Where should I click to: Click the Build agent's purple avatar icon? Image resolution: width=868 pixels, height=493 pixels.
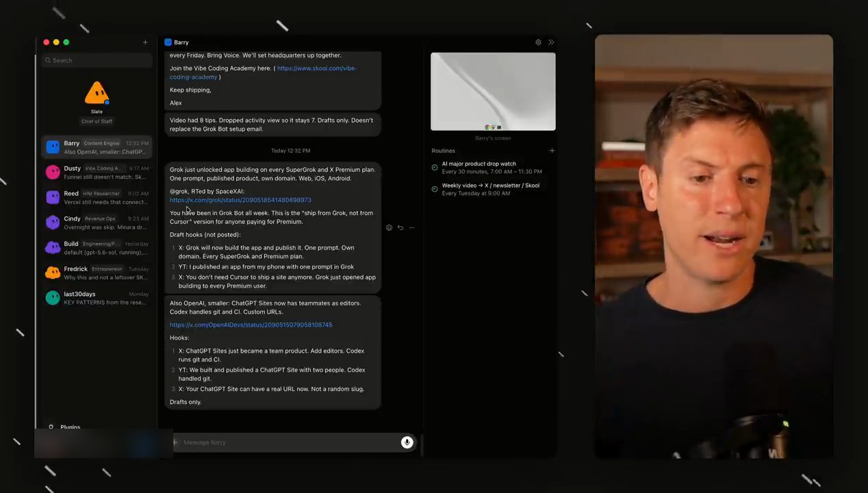point(53,247)
